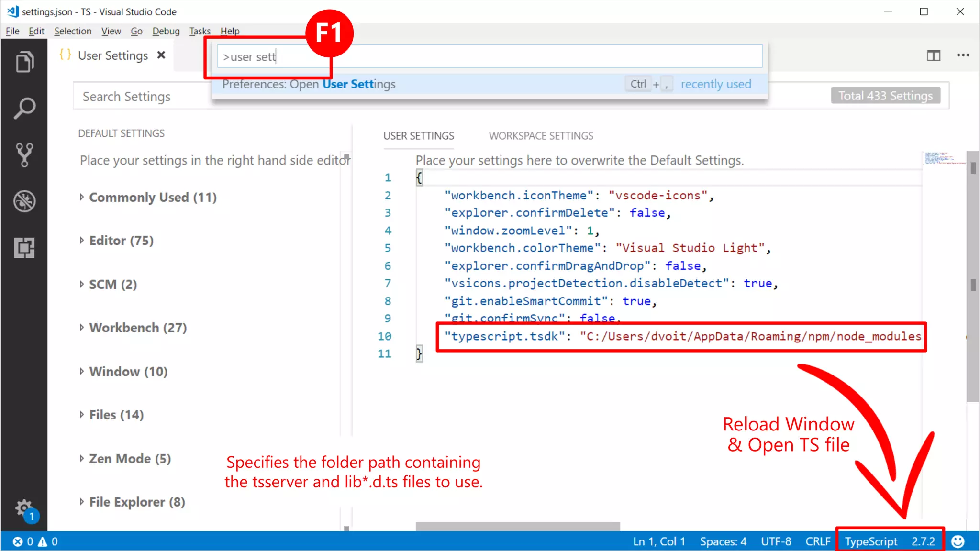Image resolution: width=980 pixels, height=551 pixels.
Task: Click the "explorer.confirmDragAndDrop" line
Action: click(576, 266)
